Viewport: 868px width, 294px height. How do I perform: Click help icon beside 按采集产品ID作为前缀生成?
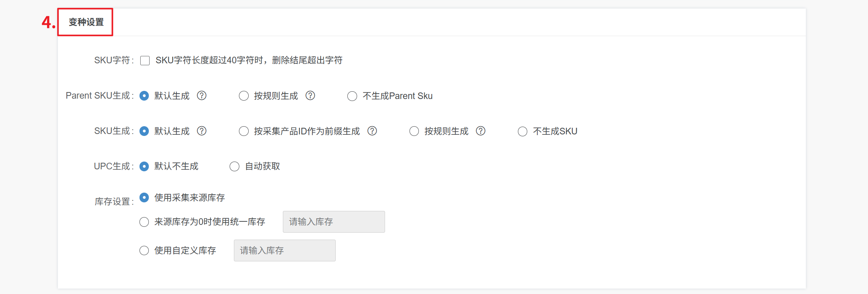click(372, 131)
